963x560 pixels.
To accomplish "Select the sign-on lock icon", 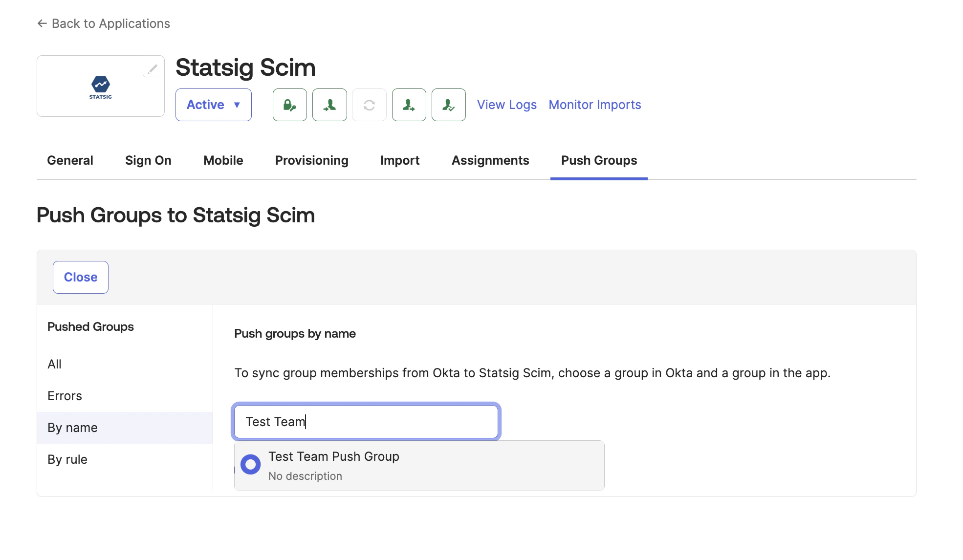I will pyautogui.click(x=289, y=105).
